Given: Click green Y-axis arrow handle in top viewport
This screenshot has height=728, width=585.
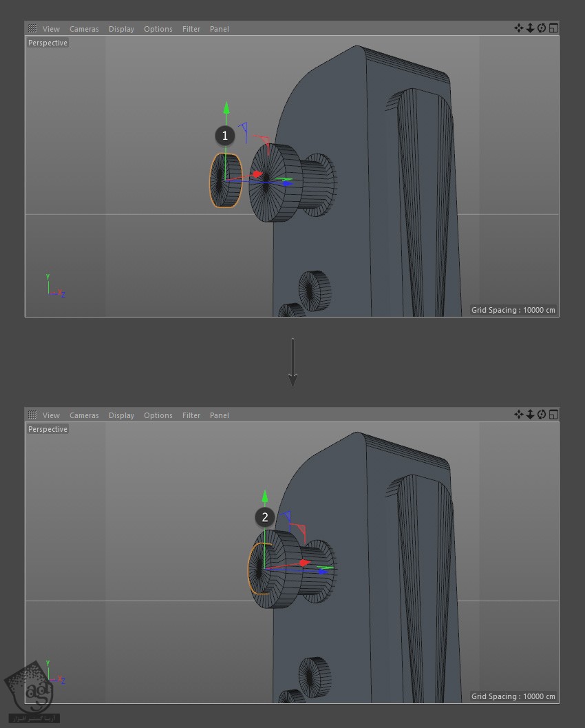Looking at the screenshot, I should [x=226, y=107].
